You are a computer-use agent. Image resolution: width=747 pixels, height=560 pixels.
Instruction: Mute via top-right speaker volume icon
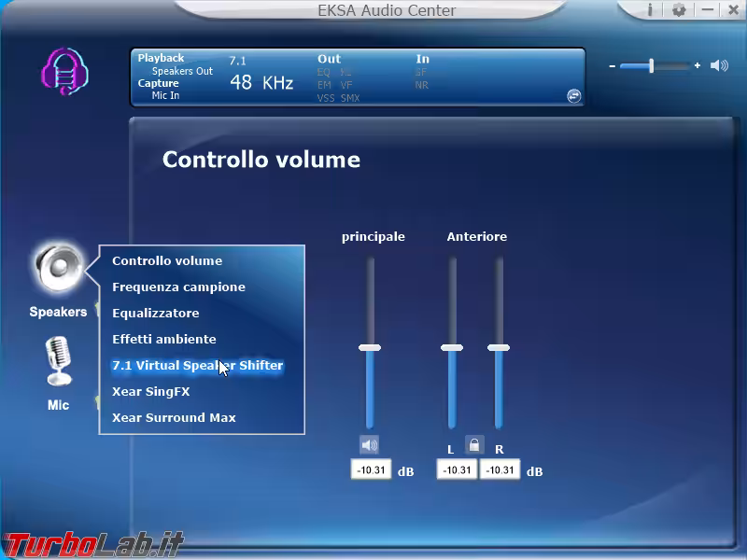point(719,65)
